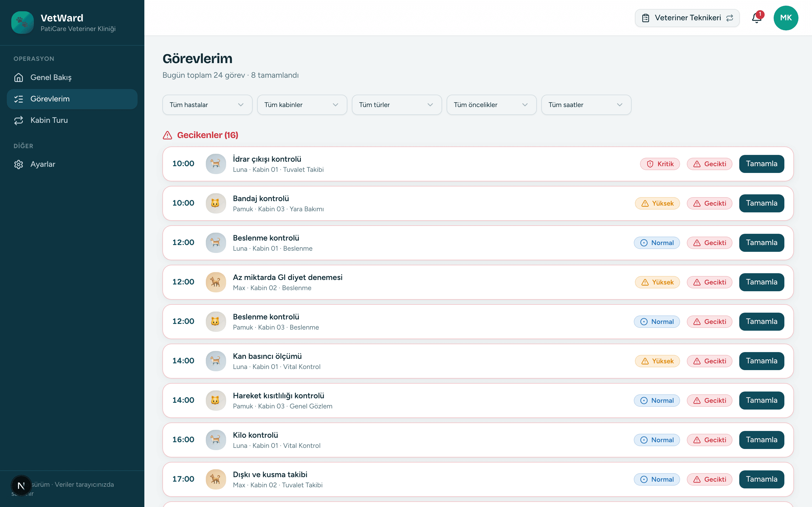
Task: Mark Kan basıncı ölçümü as Tamamla
Action: pos(761,361)
